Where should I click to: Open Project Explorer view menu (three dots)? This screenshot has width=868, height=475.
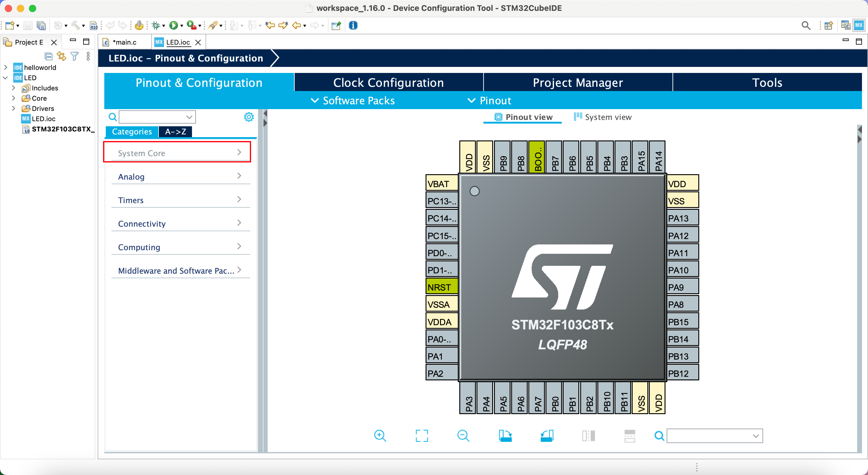pyautogui.click(x=88, y=56)
